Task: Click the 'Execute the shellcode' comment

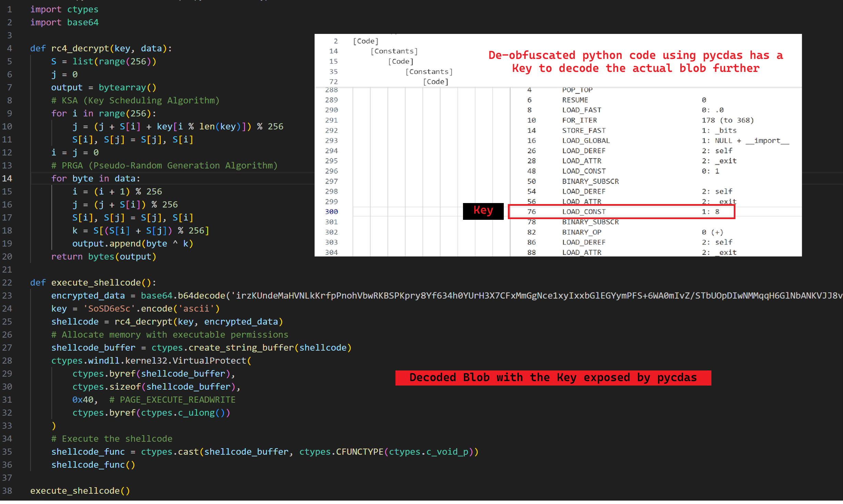Action: [x=112, y=439]
